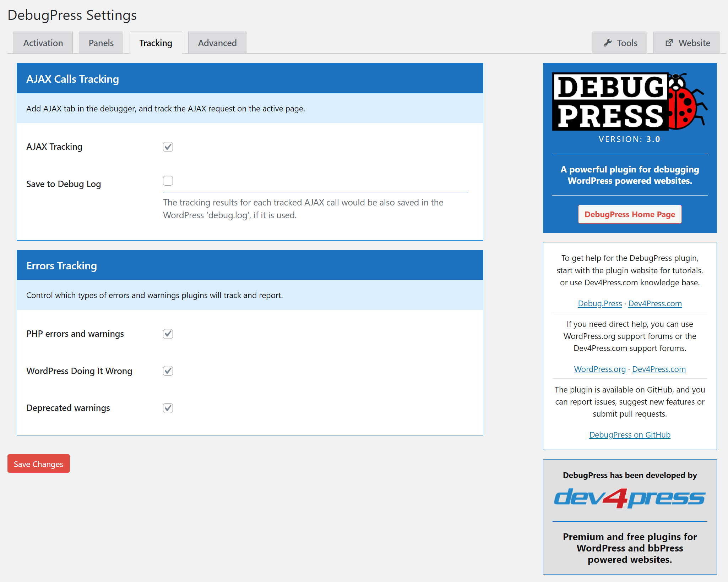Enable the Save to Debug Log checkbox

point(168,181)
